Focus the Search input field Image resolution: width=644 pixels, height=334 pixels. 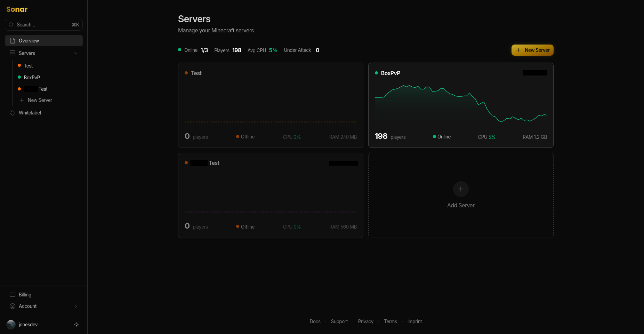click(44, 25)
